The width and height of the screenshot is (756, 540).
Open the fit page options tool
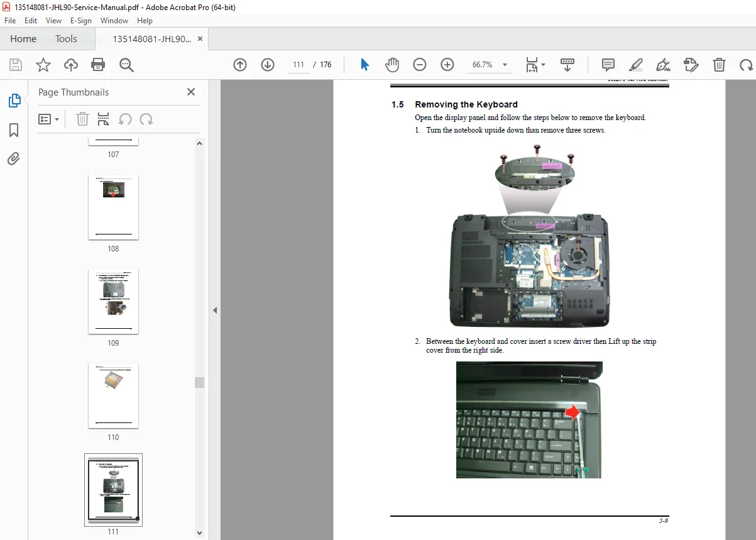(535, 65)
